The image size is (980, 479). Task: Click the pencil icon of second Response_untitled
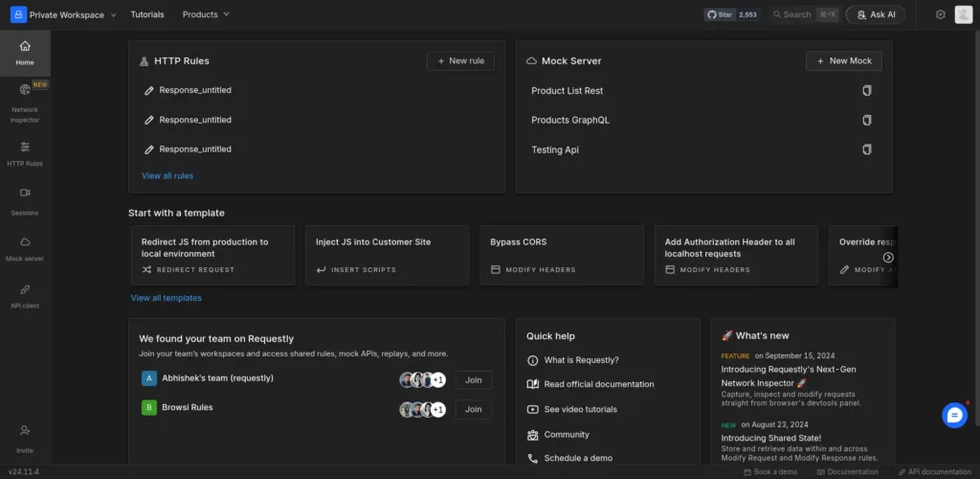[148, 120]
